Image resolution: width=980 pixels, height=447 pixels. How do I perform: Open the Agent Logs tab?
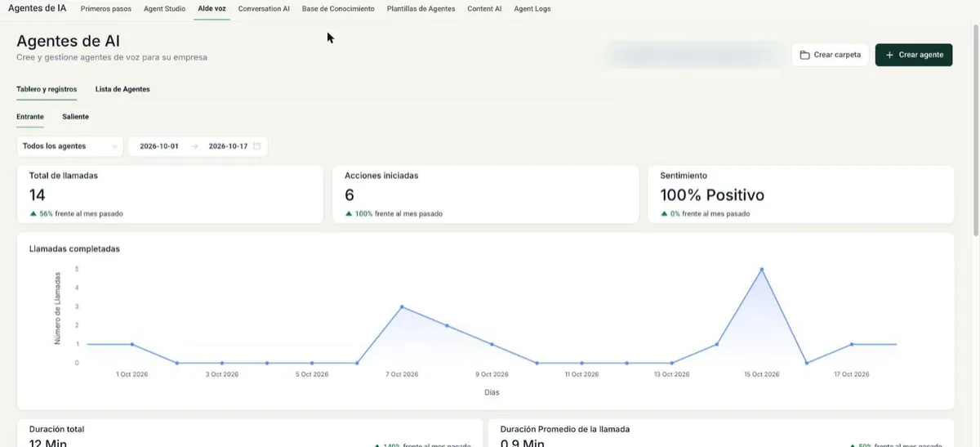[532, 9]
